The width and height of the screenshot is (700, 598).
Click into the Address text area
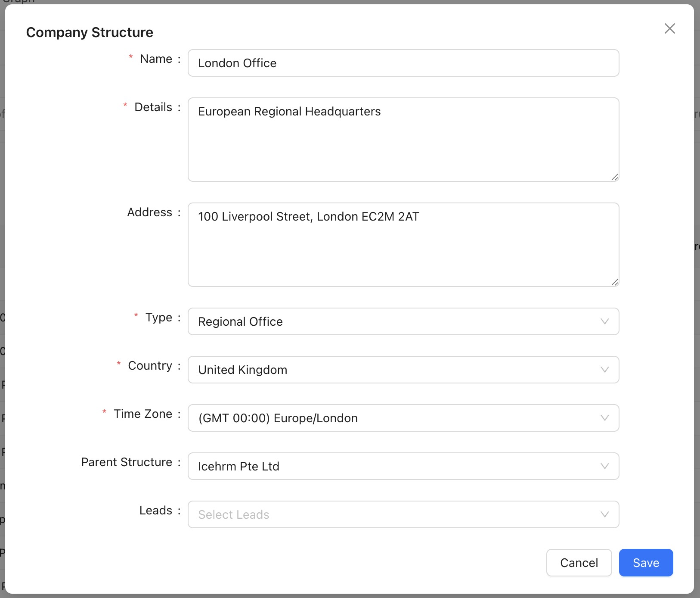coord(403,245)
